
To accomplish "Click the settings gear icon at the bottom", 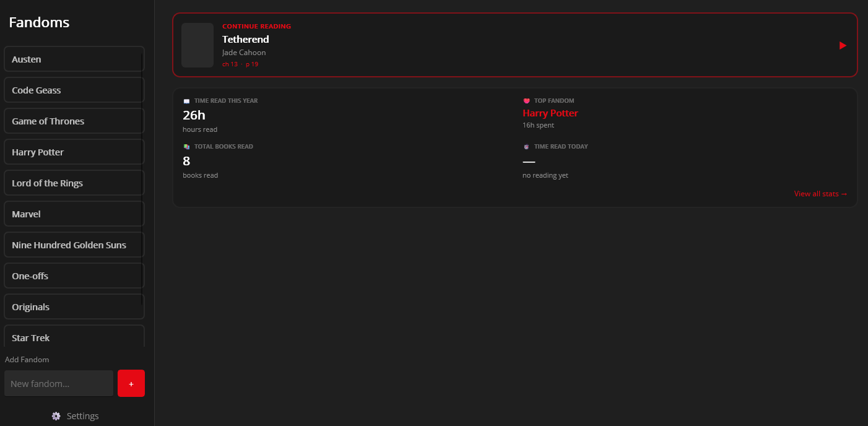I will pos(56,415).
